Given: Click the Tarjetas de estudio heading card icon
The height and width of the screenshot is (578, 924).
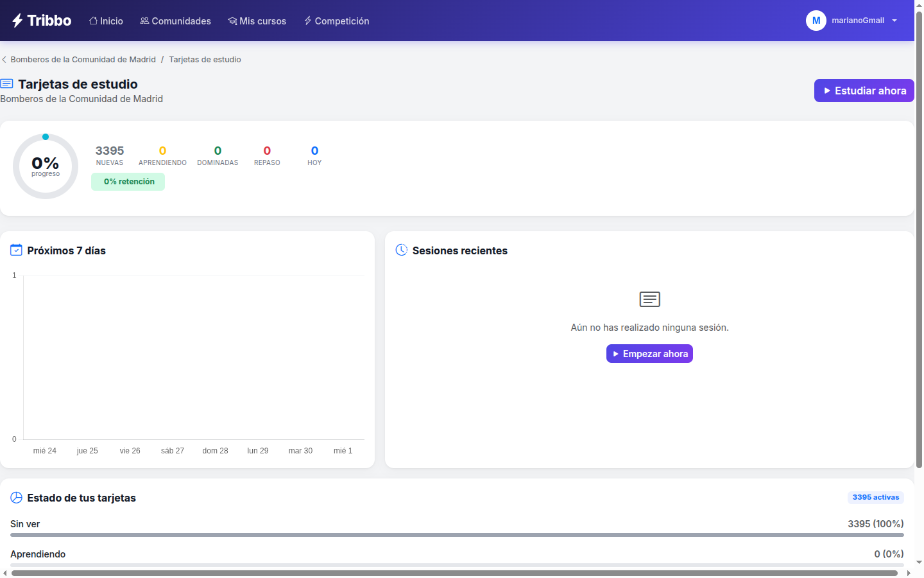Looking at the screenshot, I should click(x=6, y=83).
